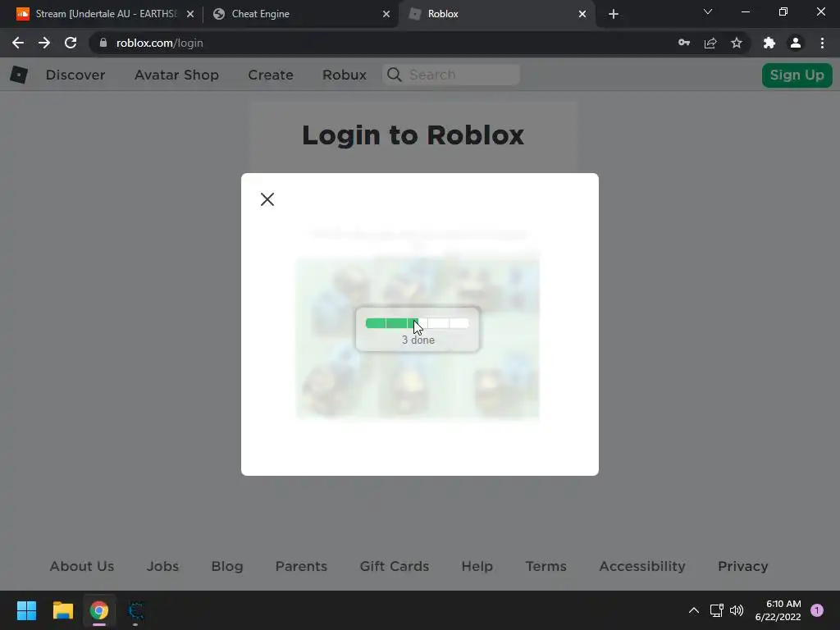Click the blurred captcha image
The height and width of the screenshot is (630, 840).
pyautogui.click(x=418, y=338)
